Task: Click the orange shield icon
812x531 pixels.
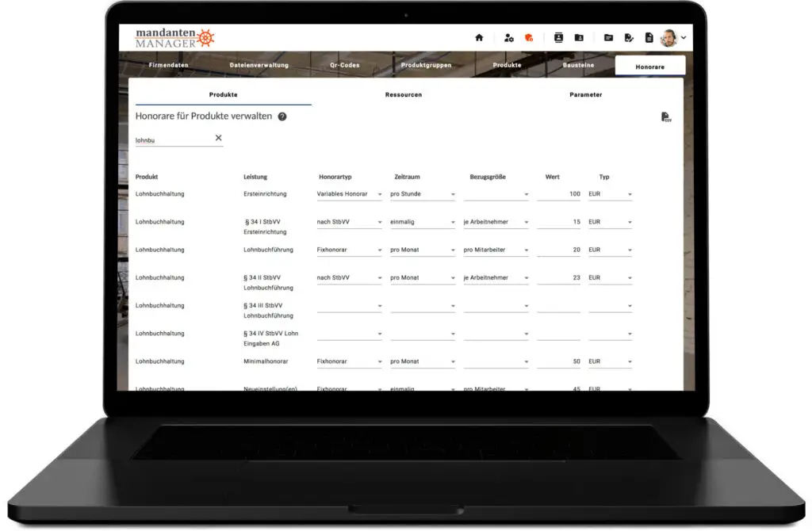Action: pos(529,37)
